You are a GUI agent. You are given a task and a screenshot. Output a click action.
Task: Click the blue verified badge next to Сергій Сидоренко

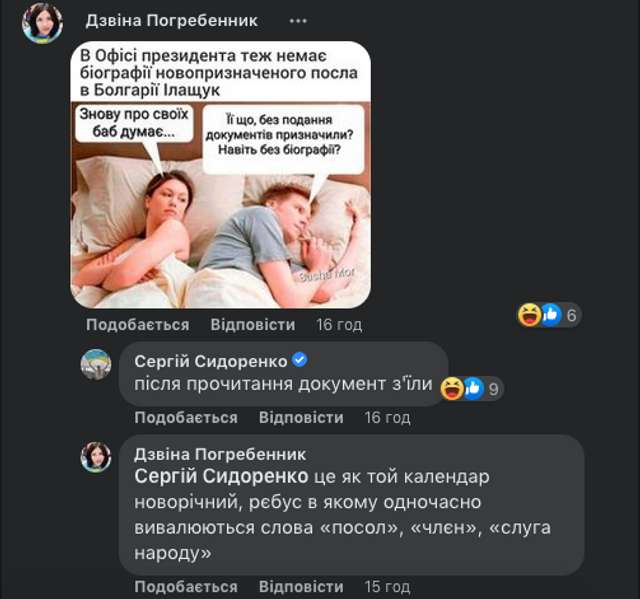[x=300, y=360]
